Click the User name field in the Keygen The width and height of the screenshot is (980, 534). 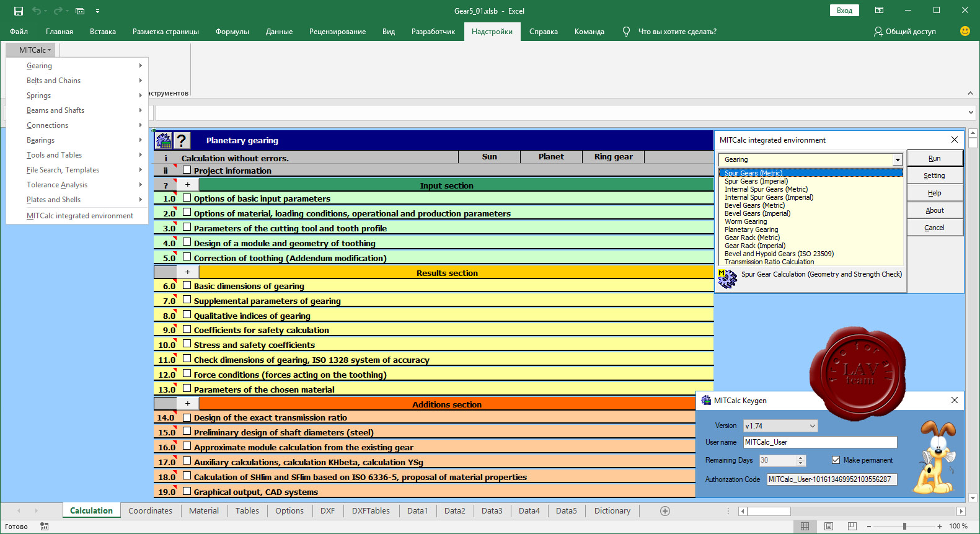820,442
